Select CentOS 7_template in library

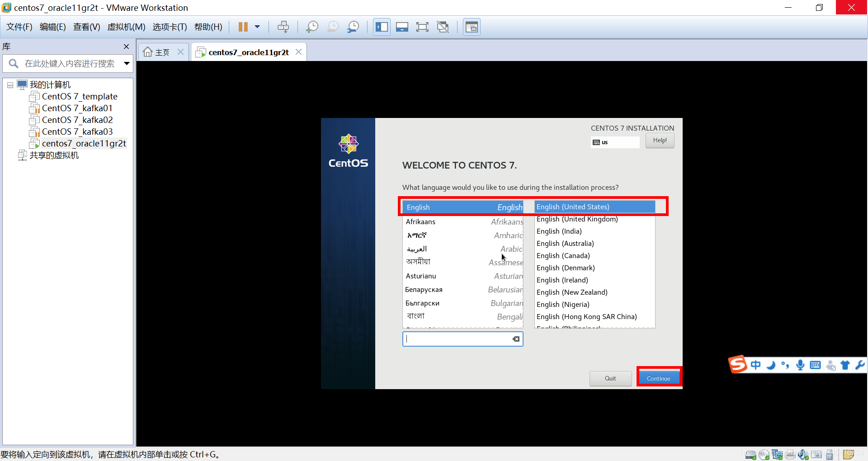point(80,97)
